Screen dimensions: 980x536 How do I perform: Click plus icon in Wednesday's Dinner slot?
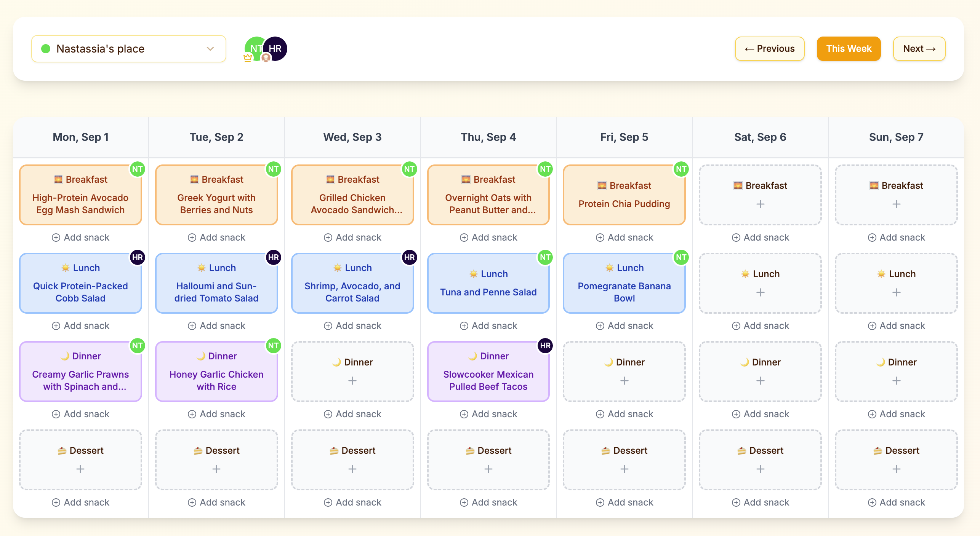click(352, 381)
